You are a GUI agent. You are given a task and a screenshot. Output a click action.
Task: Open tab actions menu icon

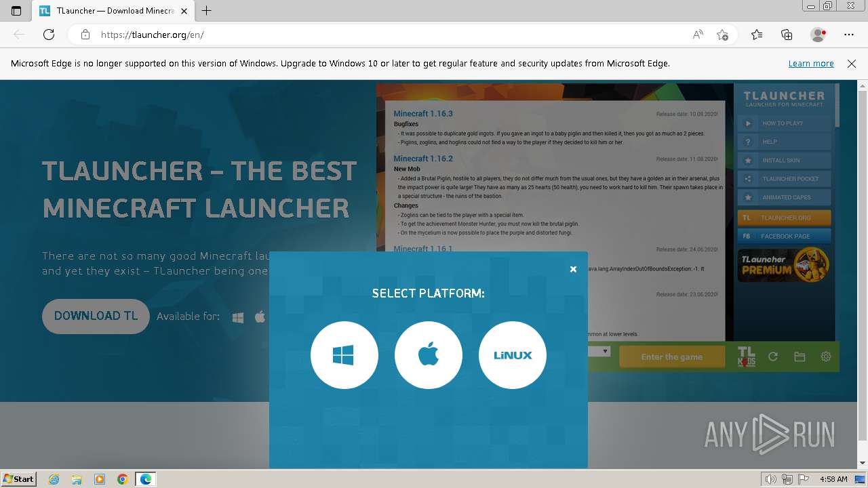click(x=16, y=11)
